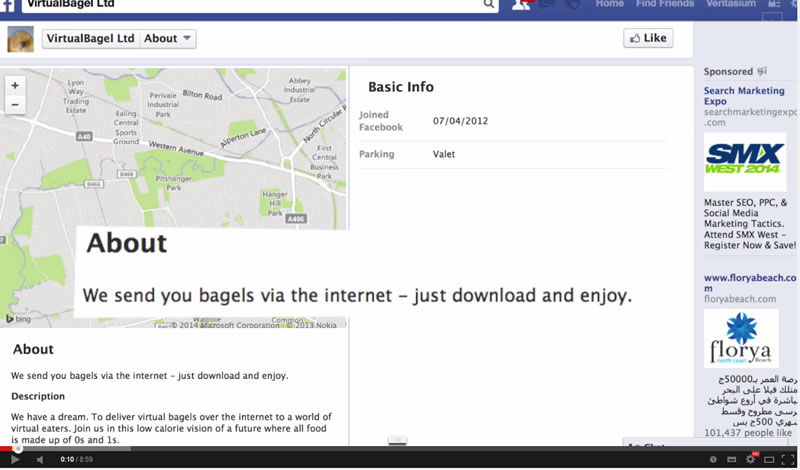Click A406 road marker on map
This screenshot has height=470, width=800.
[295, 219]
